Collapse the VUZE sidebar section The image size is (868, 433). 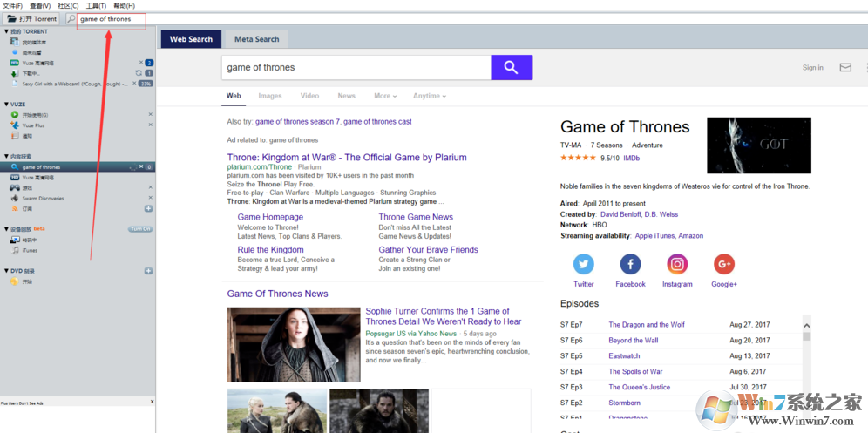(x=6, y=104)
